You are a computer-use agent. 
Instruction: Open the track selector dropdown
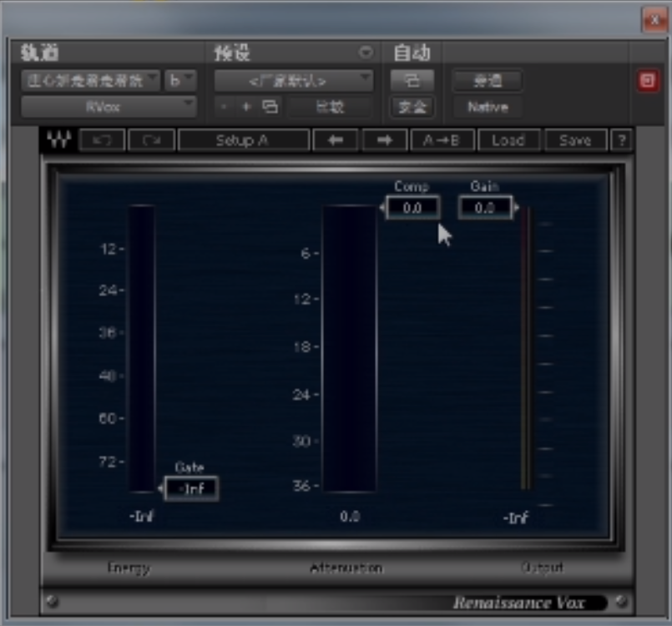[x=90, y=81]
